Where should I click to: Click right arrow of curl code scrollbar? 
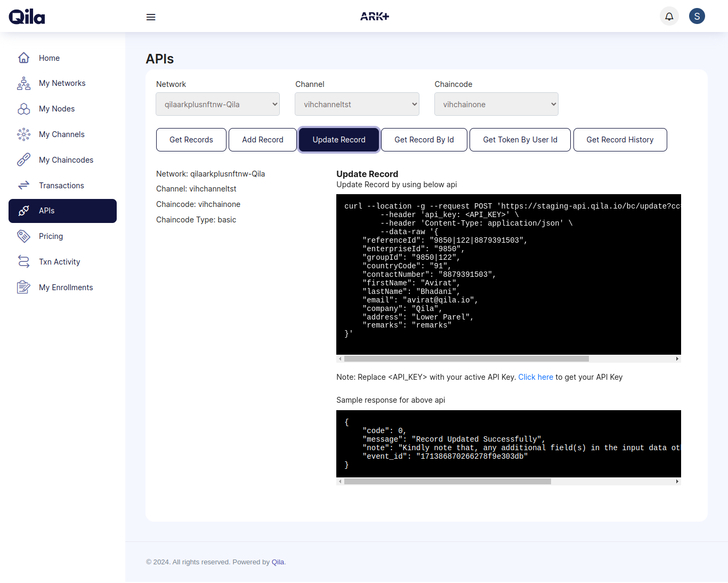(677, 359)
